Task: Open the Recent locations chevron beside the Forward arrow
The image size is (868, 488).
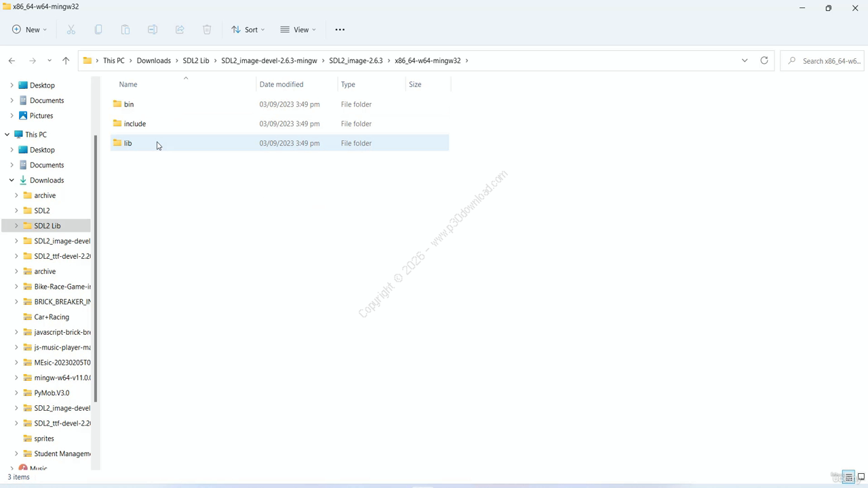Action: pyautogui.click(x=50, y=61)
